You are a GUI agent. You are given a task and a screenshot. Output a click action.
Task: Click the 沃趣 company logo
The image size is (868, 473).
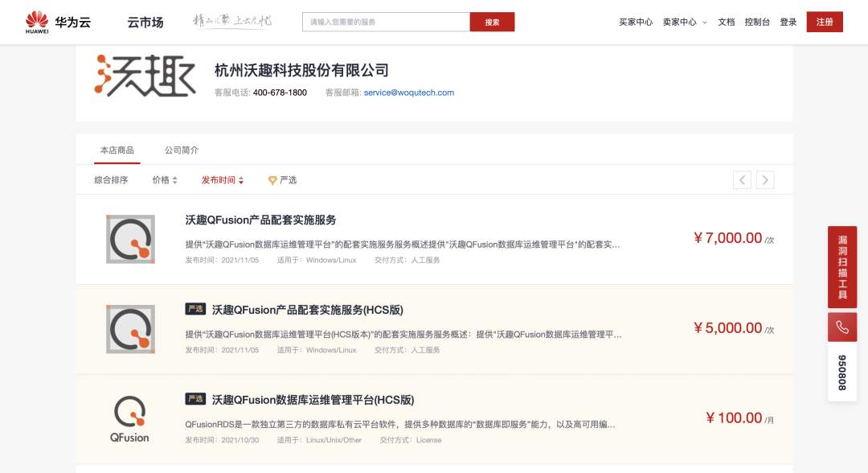tap(145, 76)
